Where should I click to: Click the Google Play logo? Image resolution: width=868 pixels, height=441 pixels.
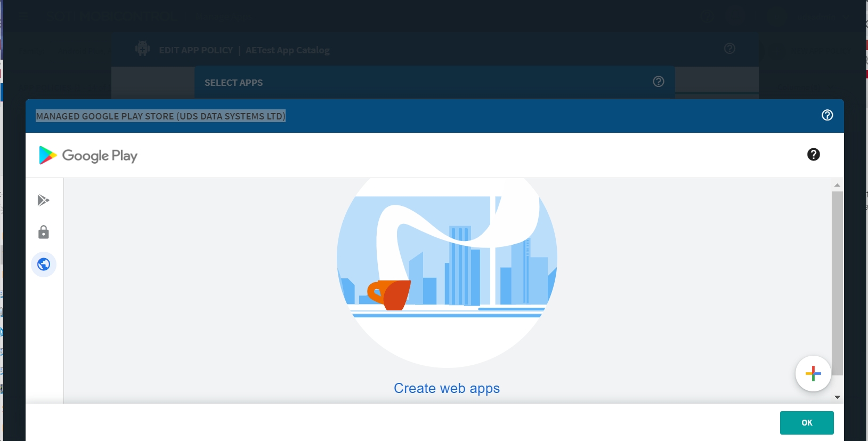[88, 156]
